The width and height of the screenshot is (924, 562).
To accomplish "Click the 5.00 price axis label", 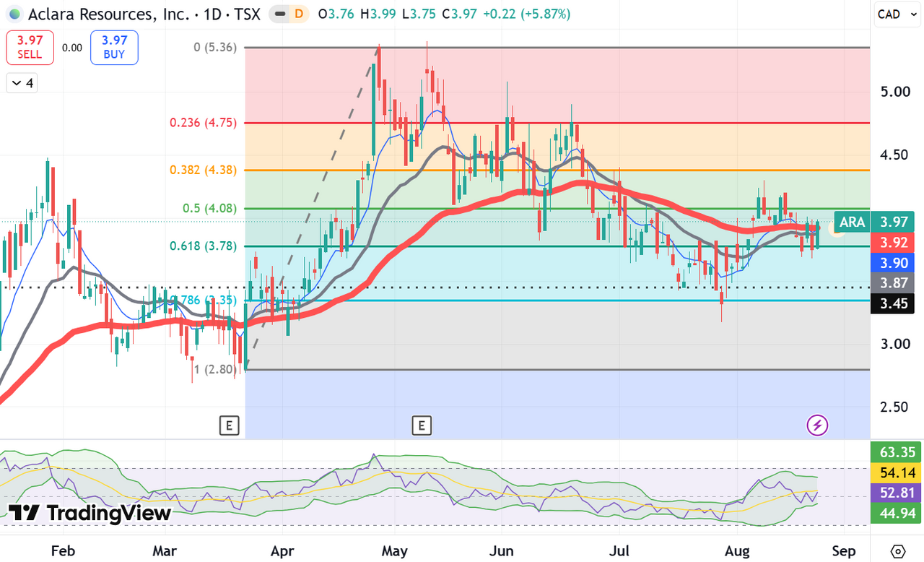I will coord(894,92).
